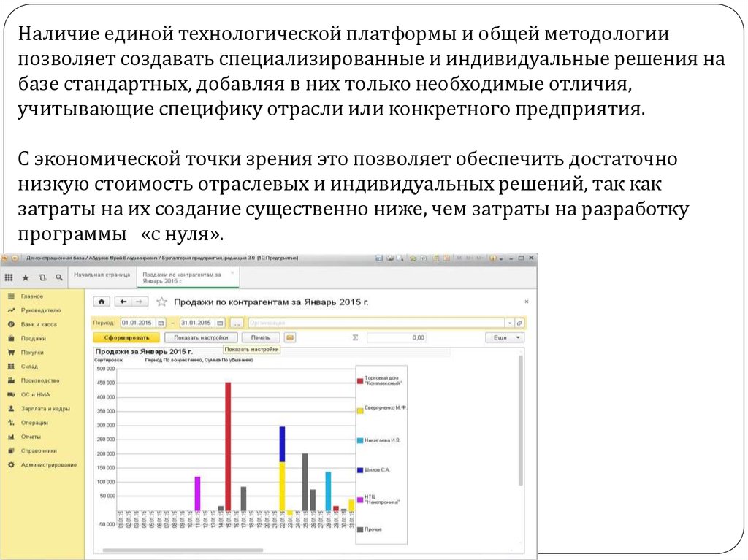Open calendar picker for start date 01.01.2015
748x560 pixels.
[x=161, y=323]
